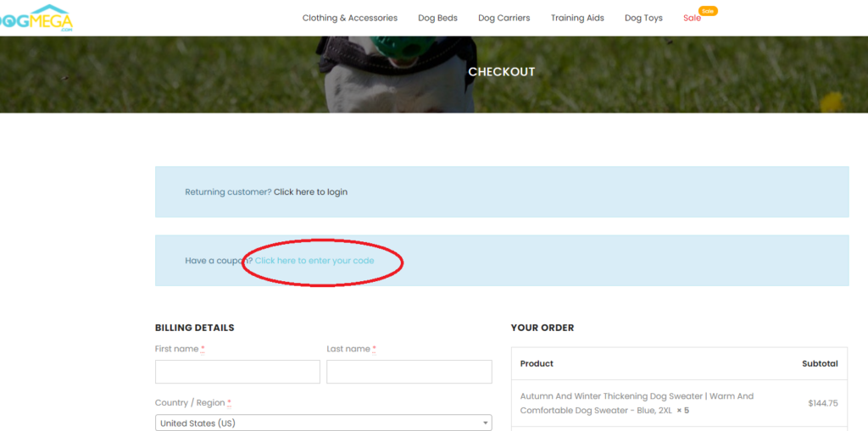Click the Subtotal column header

click(x=820, y=363)
